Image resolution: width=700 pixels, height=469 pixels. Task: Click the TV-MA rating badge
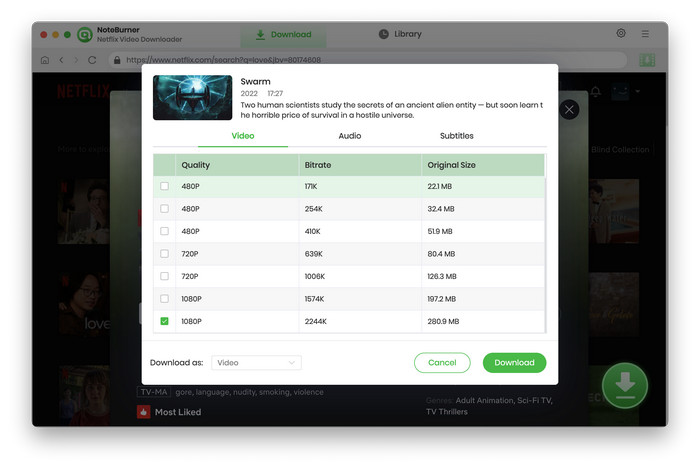(154, 392)
